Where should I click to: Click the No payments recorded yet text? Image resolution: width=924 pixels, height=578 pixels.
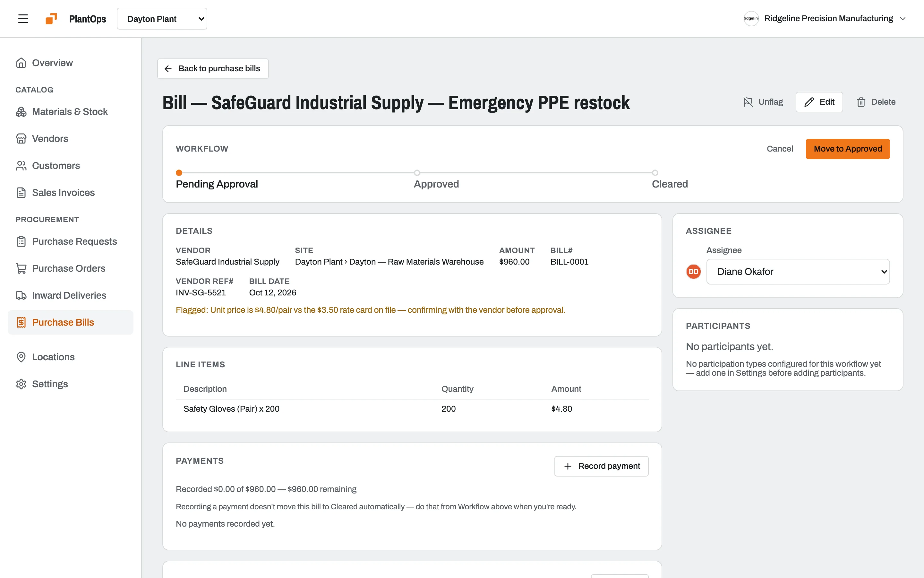[x=225, y=524]
